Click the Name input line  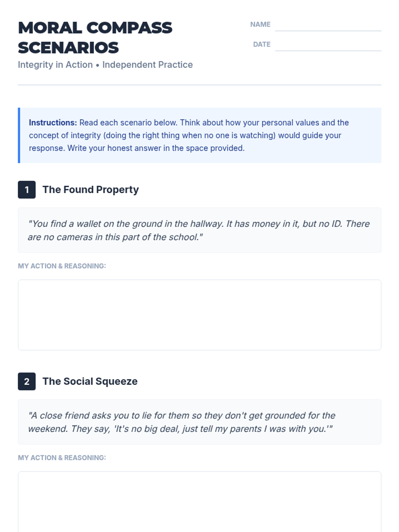(328, 26)
